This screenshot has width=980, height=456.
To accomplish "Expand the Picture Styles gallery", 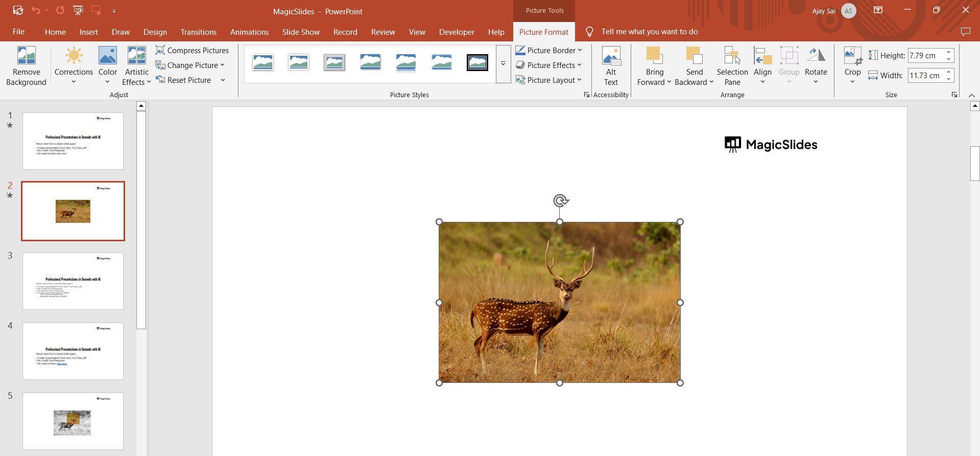I will pos(503,63).
